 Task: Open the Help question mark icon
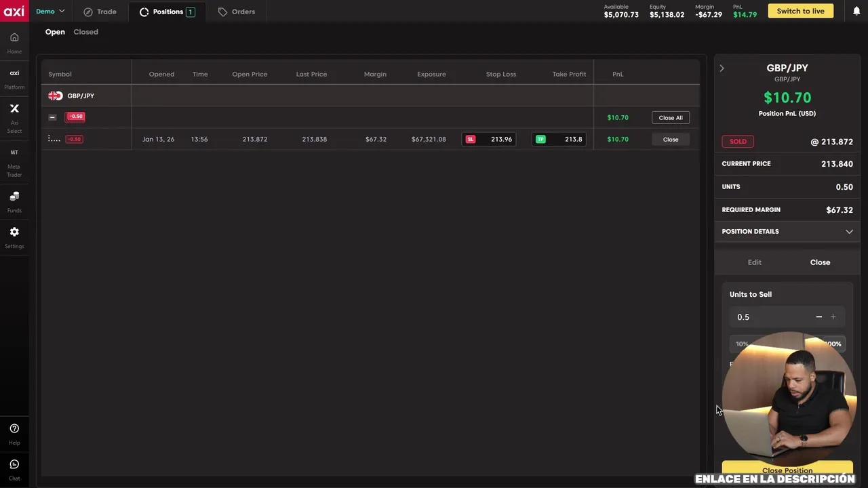click(14, 429)
